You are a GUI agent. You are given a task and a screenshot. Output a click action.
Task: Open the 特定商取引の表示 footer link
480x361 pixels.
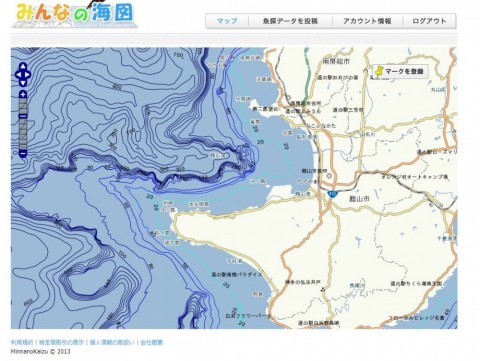click(x=61, y=342)
